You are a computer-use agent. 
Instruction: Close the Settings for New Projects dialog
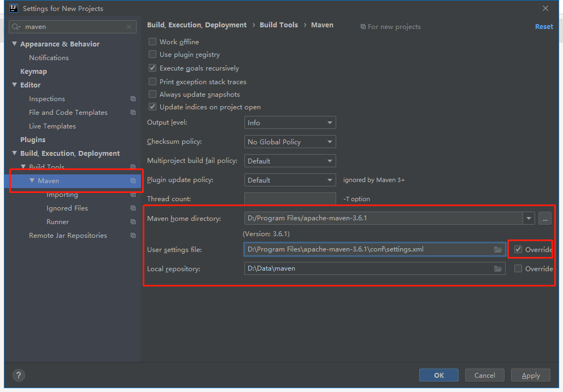coord(546,8)
